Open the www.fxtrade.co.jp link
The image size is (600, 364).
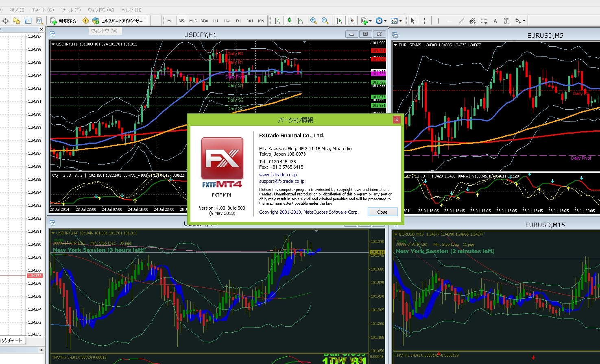click(278, 175)
